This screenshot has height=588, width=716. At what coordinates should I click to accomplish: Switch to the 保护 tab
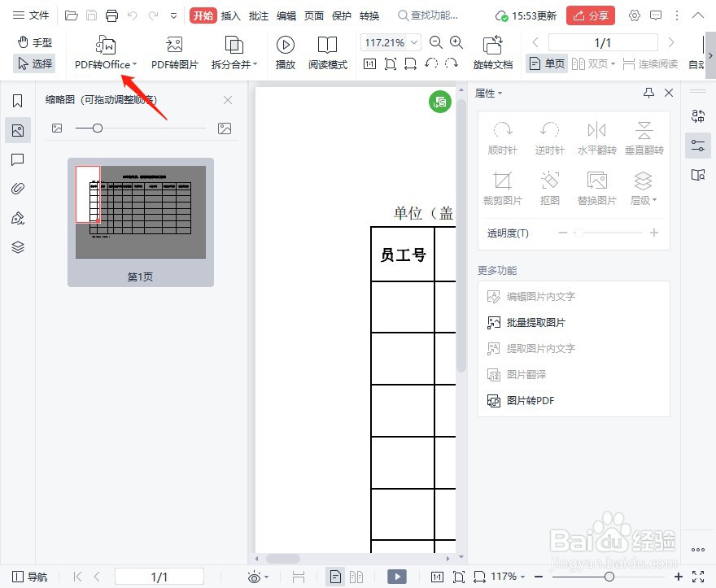342,16
